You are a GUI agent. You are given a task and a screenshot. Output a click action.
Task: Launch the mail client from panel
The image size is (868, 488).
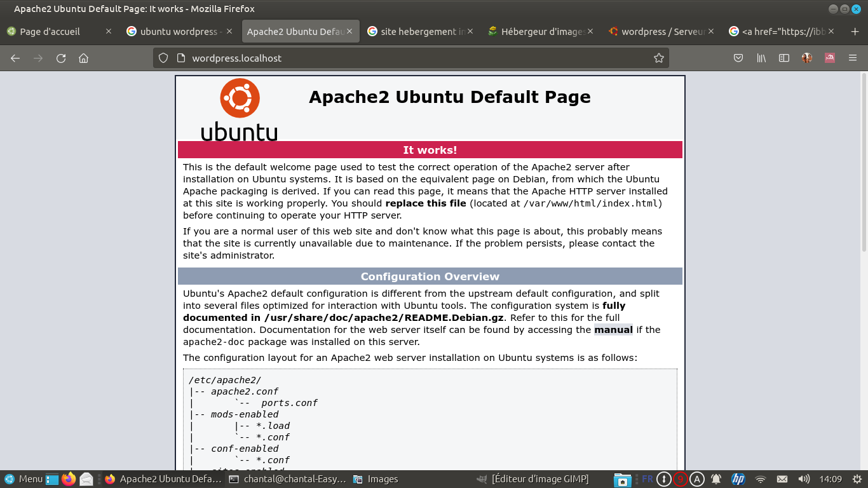(86, 479)
